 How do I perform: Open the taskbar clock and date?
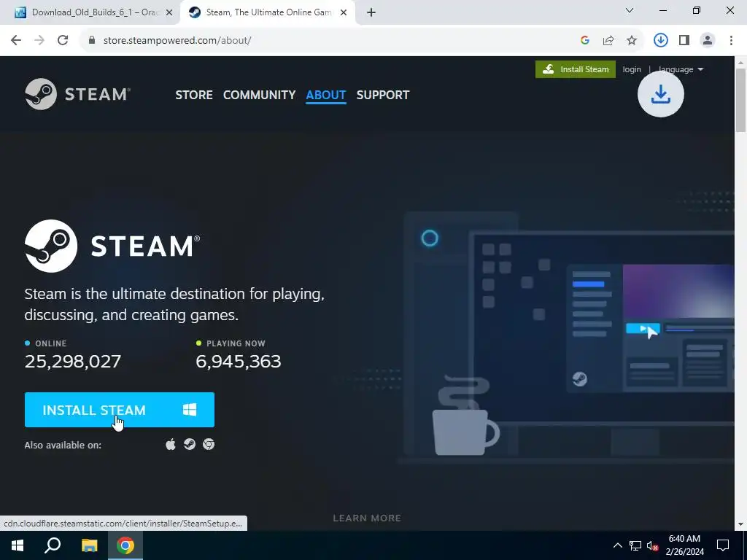(684, 545)
